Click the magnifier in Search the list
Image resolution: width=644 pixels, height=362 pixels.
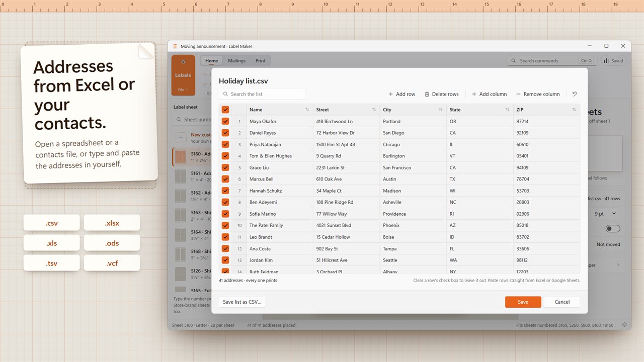(x=226, y=94)
